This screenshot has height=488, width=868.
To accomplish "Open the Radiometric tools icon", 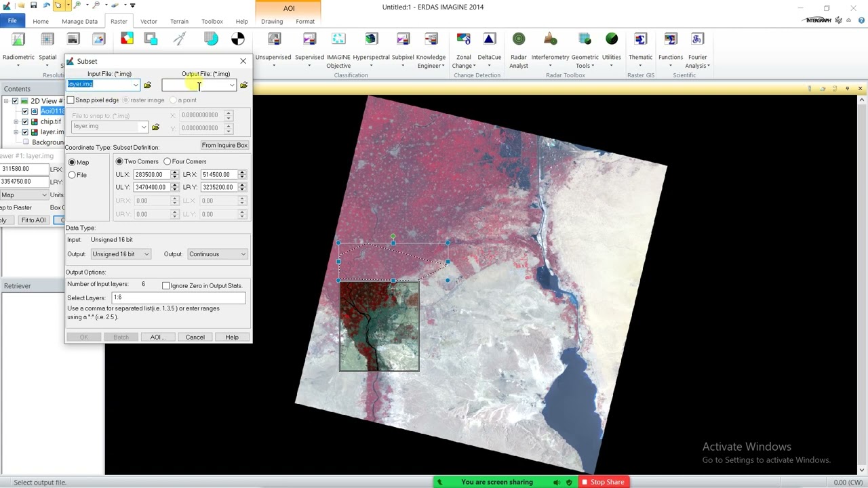I will coord(18,39).
